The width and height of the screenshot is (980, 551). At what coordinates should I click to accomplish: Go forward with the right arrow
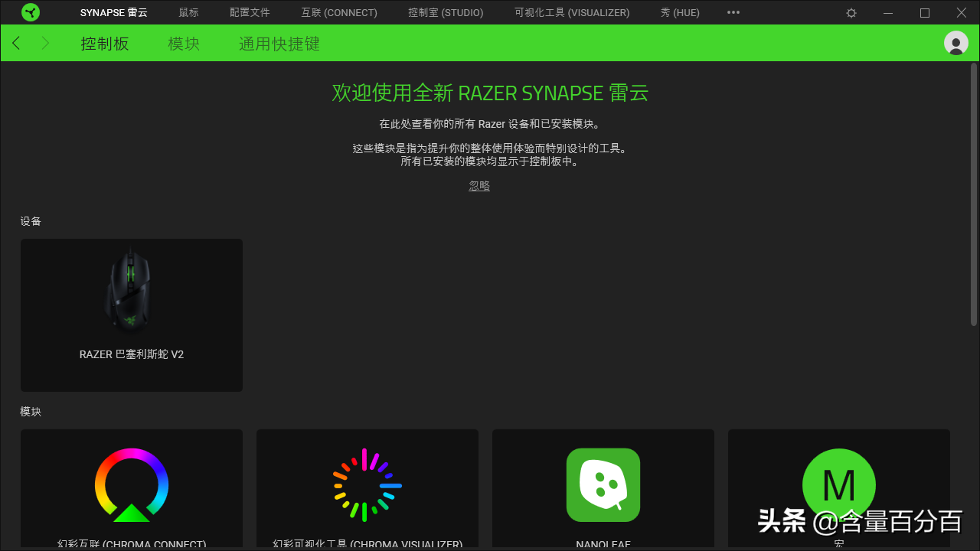(x=45, y=44)
